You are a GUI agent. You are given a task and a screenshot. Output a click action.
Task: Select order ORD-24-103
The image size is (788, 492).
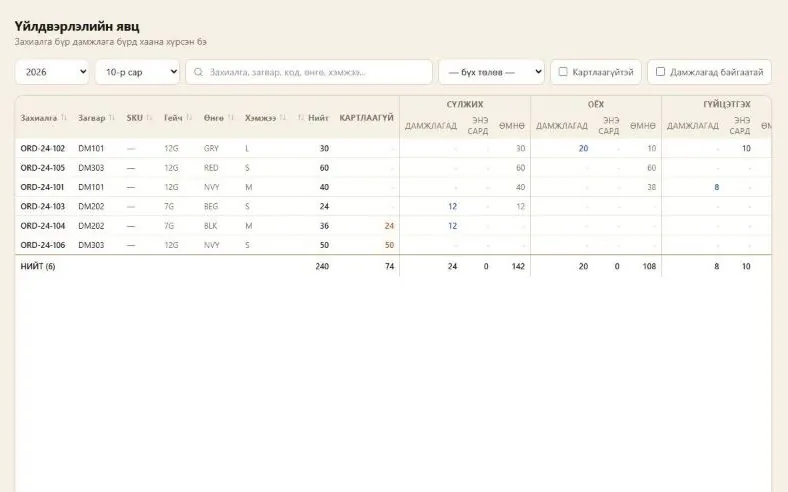click(x=43, y=207)
